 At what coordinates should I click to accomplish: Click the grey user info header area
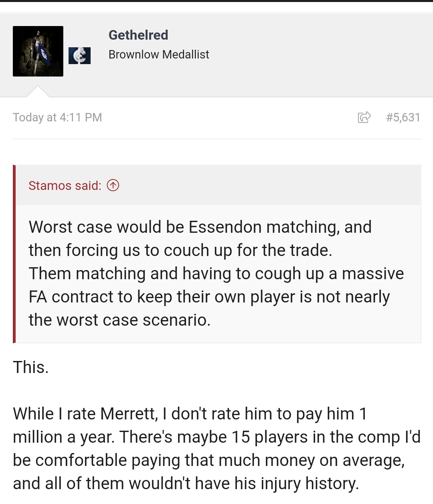click(216, 55)
